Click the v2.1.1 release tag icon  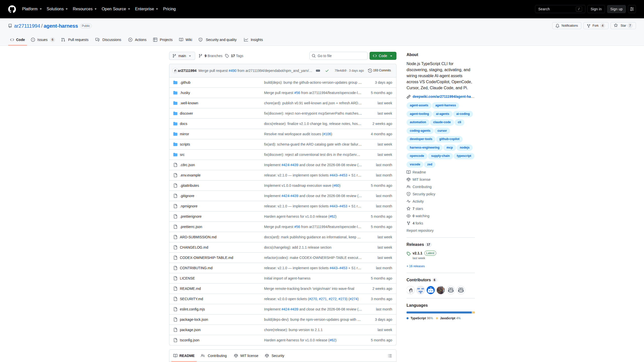point(409,254)
